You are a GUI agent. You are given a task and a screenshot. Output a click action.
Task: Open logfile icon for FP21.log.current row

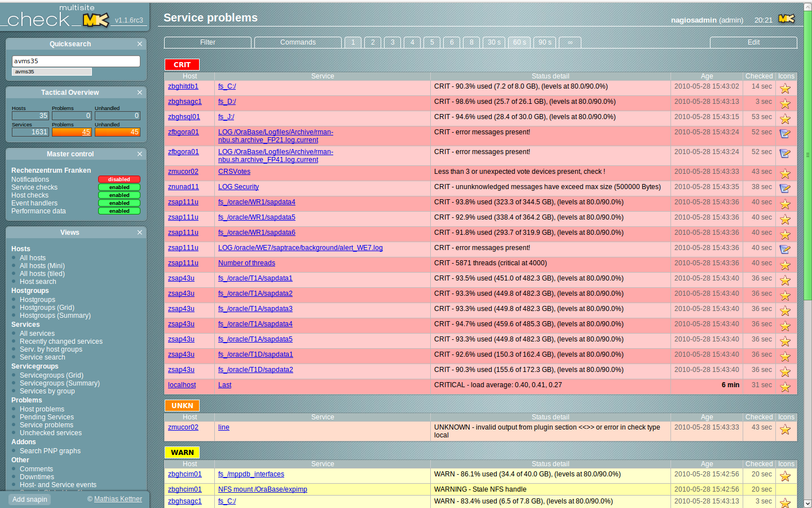tap(785, 134)
